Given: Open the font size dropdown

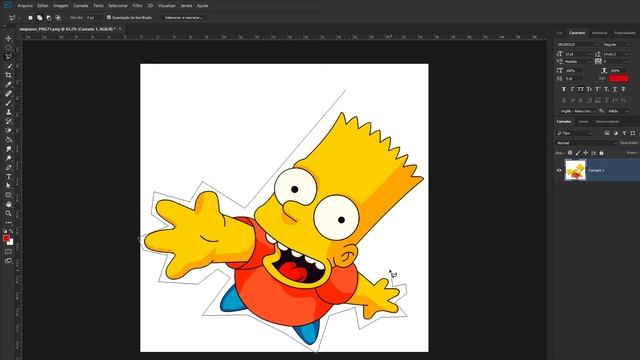Looking at the screenshot, I should (x=578, y=54).
